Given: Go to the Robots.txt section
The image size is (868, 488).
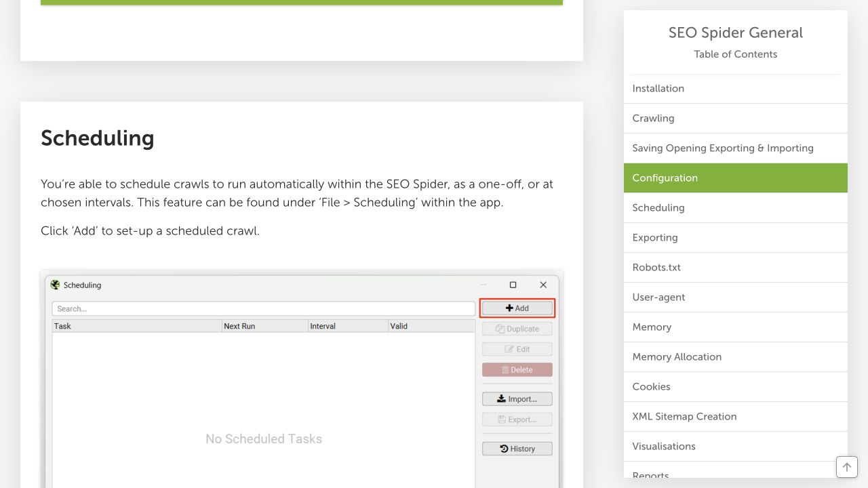Looking at the screenshot, I should 736,268.
